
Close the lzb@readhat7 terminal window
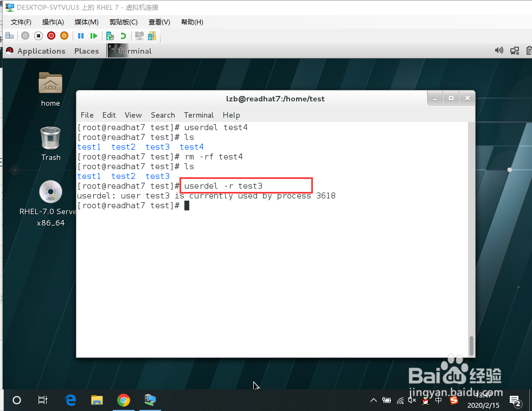tap(467, 98)
